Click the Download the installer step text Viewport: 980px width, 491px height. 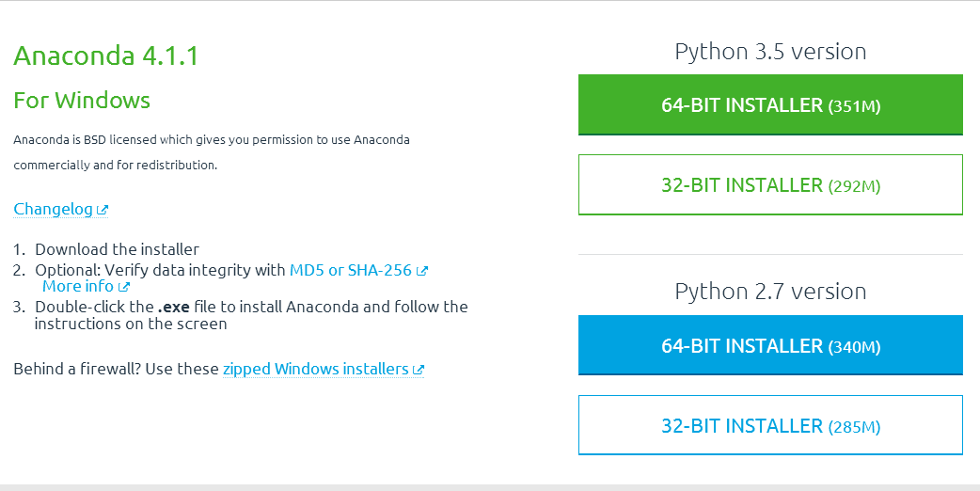point(117,249)
